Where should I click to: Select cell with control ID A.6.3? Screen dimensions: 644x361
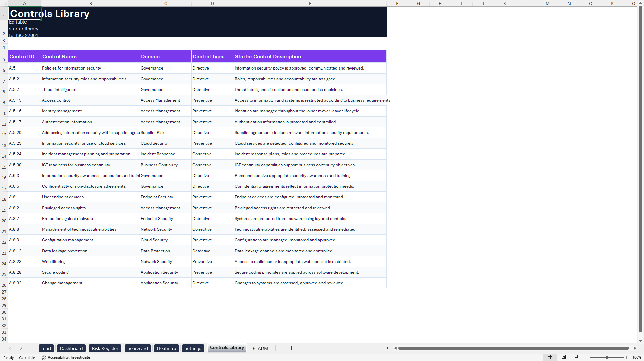tap(24, 176)
